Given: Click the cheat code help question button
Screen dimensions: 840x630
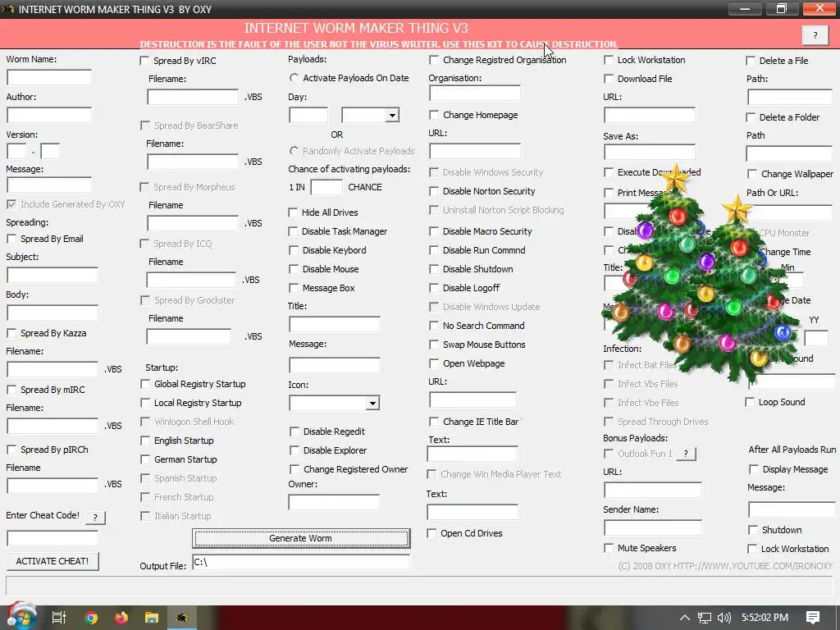Looking at the screenshot, I should (95, 518).
